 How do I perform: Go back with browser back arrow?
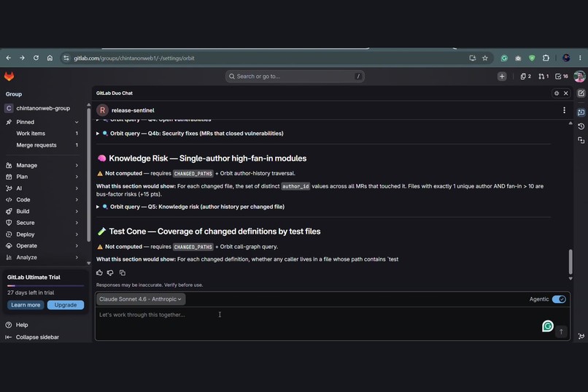click(8, 58)
